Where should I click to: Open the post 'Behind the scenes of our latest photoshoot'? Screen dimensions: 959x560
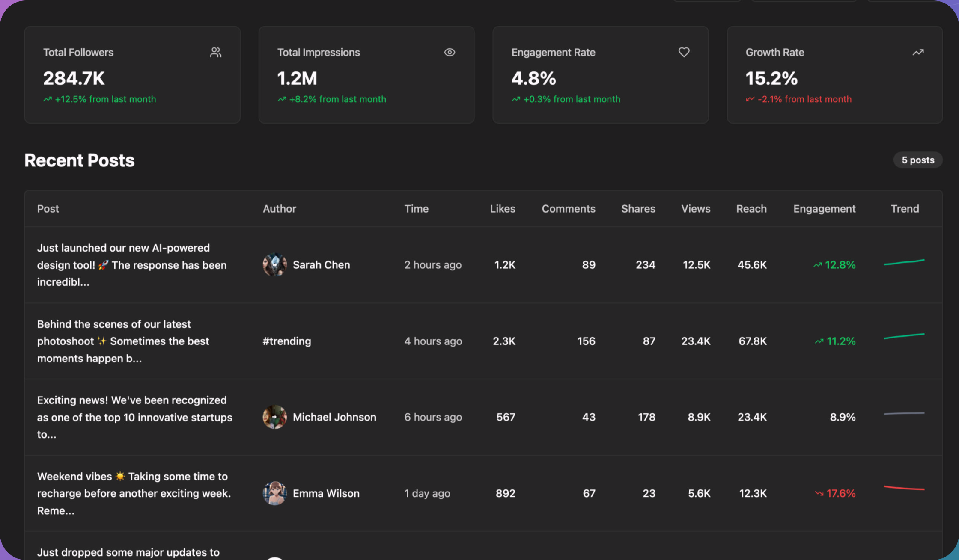123,341
